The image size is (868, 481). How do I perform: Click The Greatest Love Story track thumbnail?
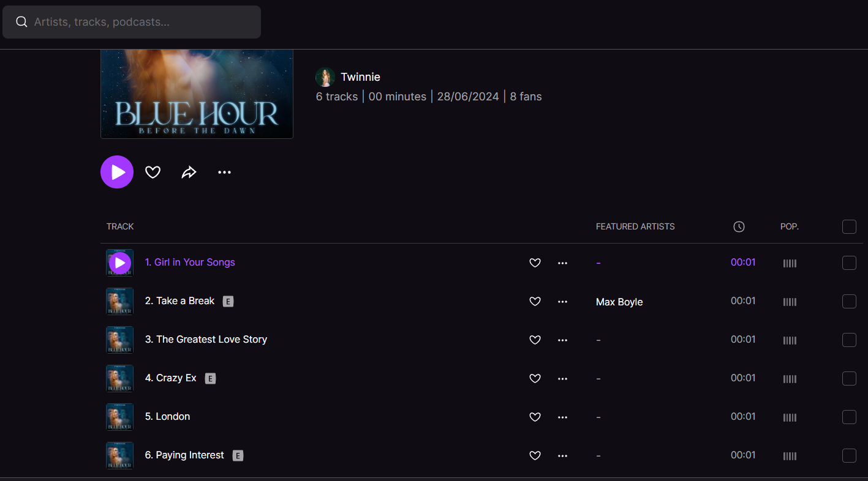[x=119, y=340]
